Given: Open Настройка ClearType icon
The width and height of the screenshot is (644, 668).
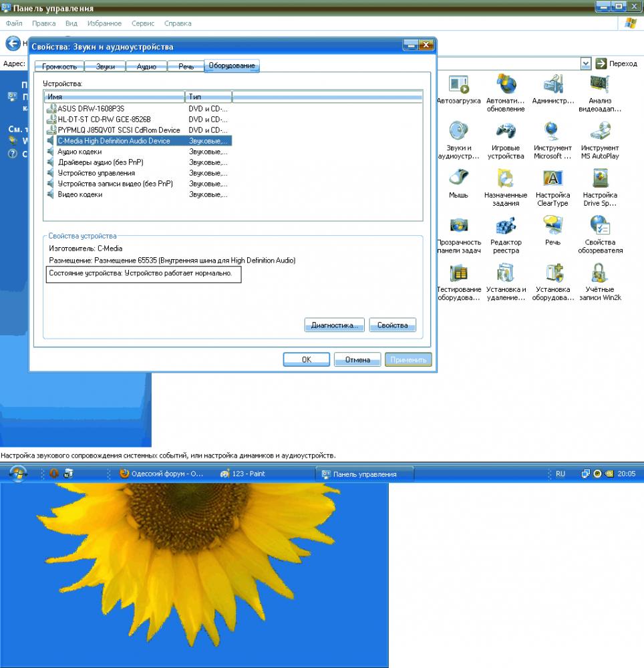Looking at the screenshot, I should [552, 179].
